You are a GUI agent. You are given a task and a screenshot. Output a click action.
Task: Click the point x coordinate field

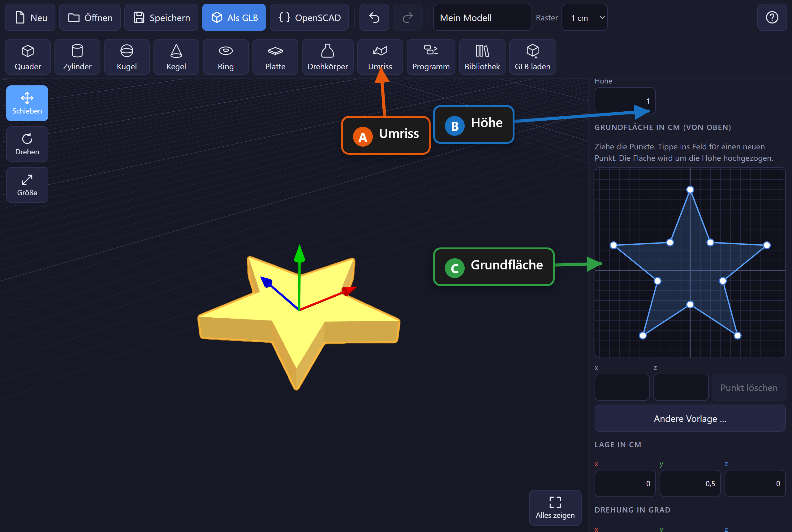[x=622, y=387]
